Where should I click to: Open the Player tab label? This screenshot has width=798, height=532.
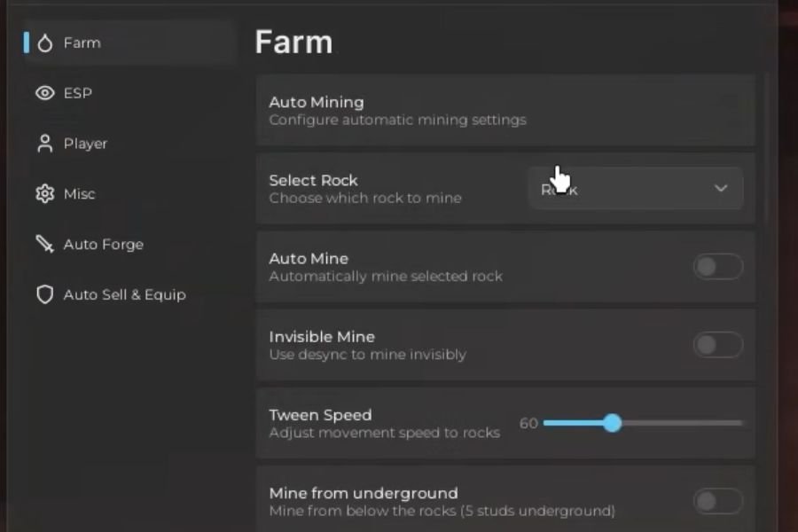tap(85, 144)
